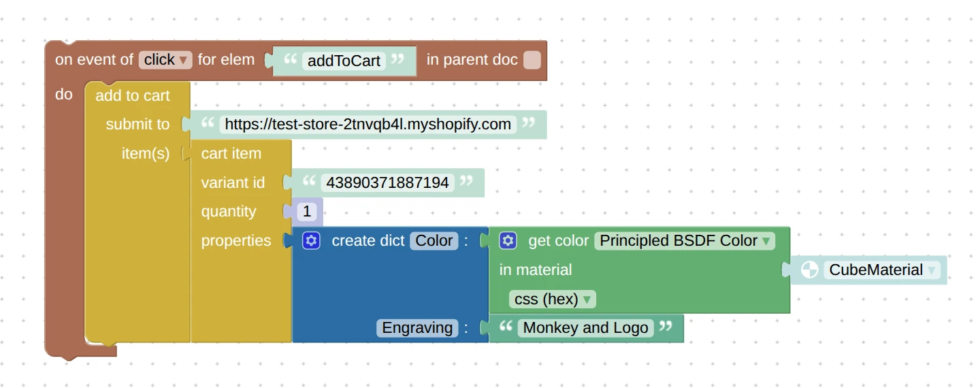This screenshot has width=980, height=388.
Task: Click opening quote icon before addToCart
Action: point(291,60)
